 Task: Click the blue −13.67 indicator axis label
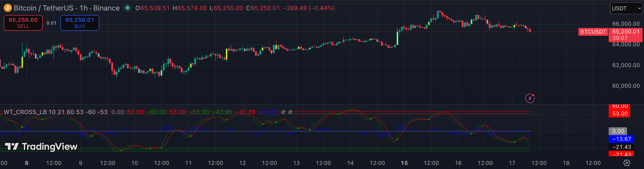pyautogui.click(x=622, y=139)
